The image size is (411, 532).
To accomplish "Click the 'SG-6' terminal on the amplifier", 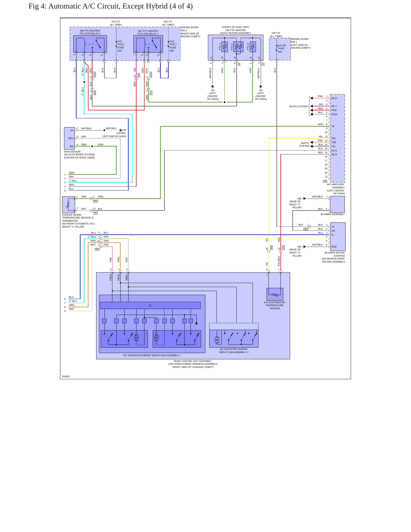I will coord(334,98).
